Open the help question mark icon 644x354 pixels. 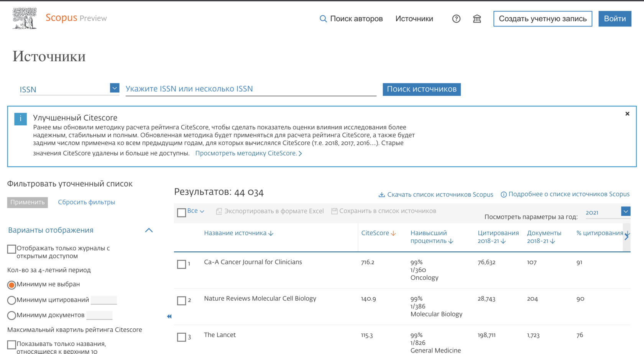coord(456,19)
